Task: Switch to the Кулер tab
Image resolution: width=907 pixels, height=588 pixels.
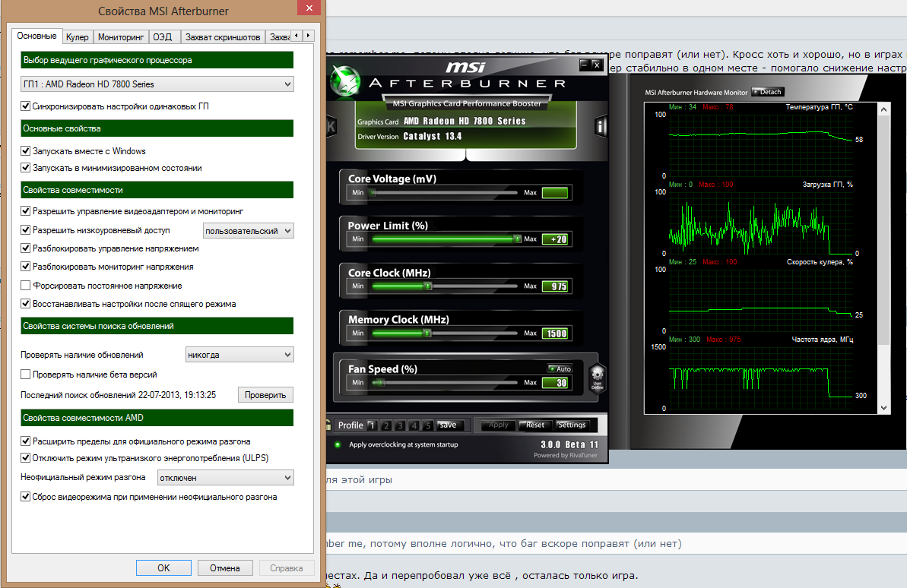Action: (x=77, y=37)
